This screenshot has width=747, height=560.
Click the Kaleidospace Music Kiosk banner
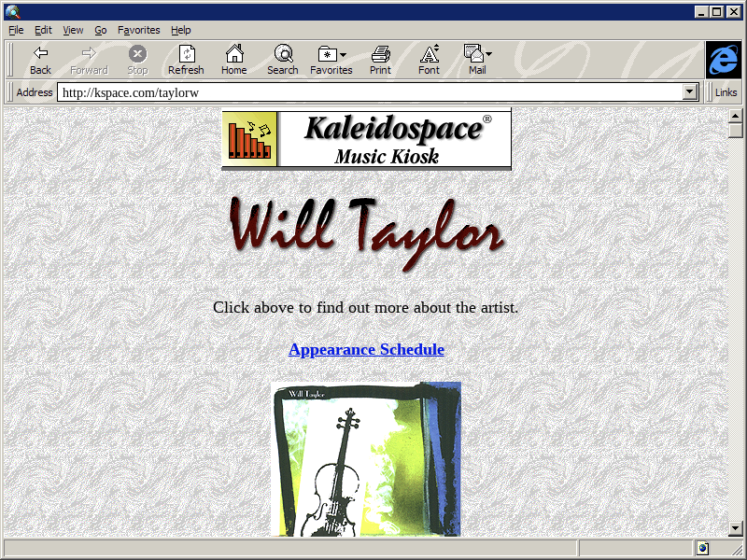point(366,139)
